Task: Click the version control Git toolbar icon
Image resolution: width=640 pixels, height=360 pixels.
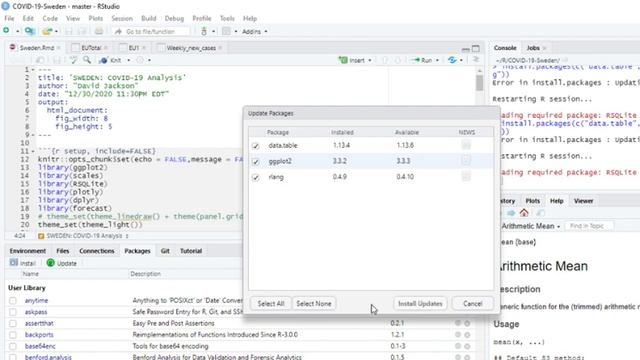Action: tap(204, 31)
